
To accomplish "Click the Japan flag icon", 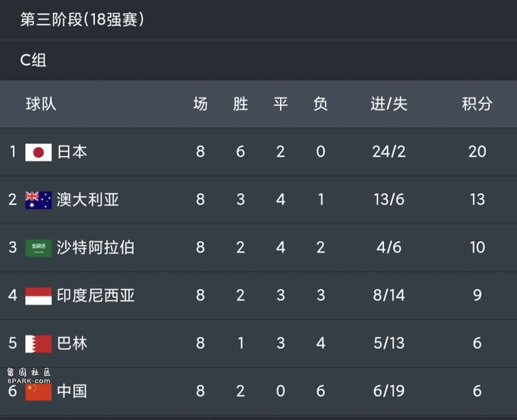I will [38, 152].
